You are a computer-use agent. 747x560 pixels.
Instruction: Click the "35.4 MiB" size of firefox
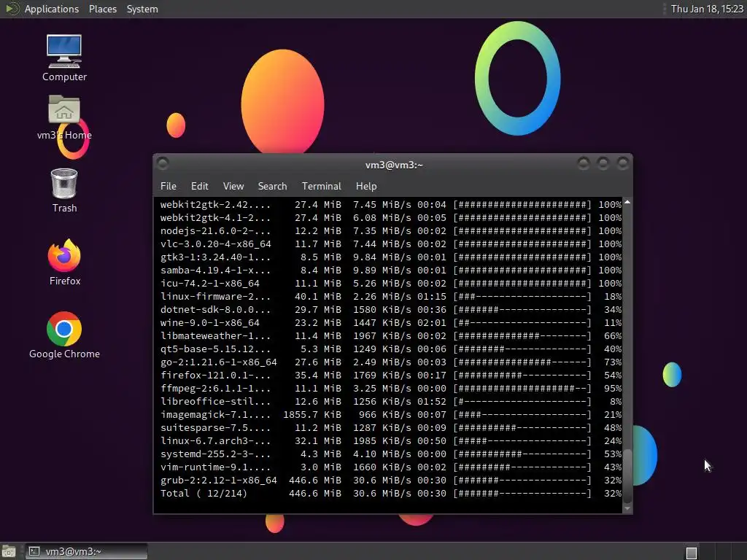point(318,376)
